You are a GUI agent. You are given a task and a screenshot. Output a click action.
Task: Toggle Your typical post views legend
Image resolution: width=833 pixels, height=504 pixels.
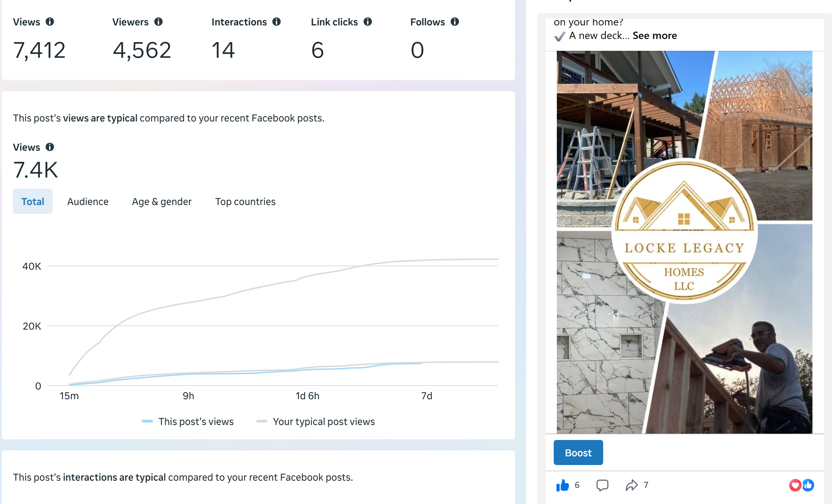pos(316,422)
